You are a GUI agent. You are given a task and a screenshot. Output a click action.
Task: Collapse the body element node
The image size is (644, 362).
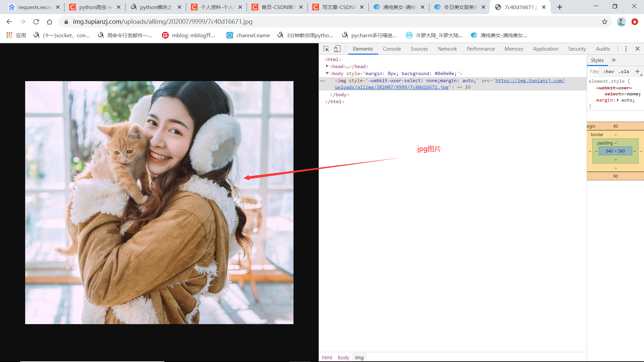pyautogui.click(x=327, y=73)
